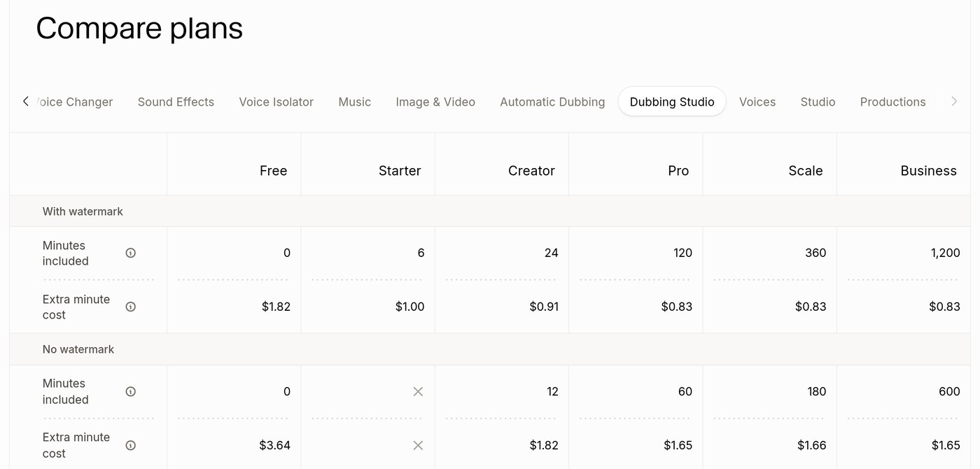
Task: Open info icon for watermark Extra minute cost
Action: (x=130, y=307)
